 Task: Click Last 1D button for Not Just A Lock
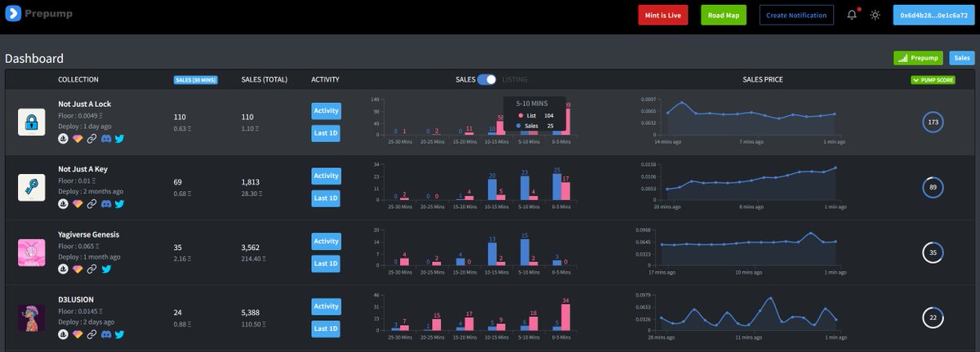[326, 133]
